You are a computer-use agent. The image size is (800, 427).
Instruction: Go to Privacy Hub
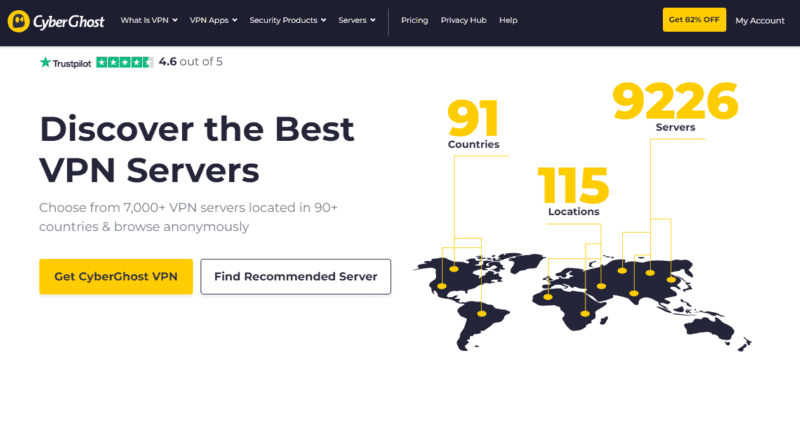pos(463,20)
